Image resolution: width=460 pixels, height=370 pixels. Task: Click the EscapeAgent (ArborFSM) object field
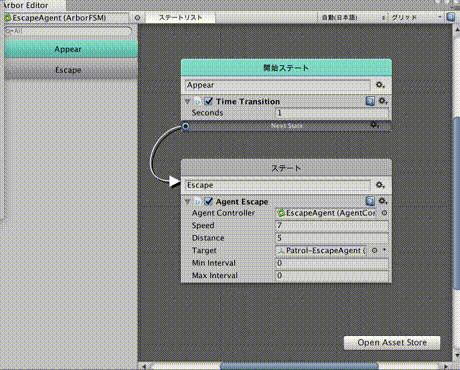point(66,18)
